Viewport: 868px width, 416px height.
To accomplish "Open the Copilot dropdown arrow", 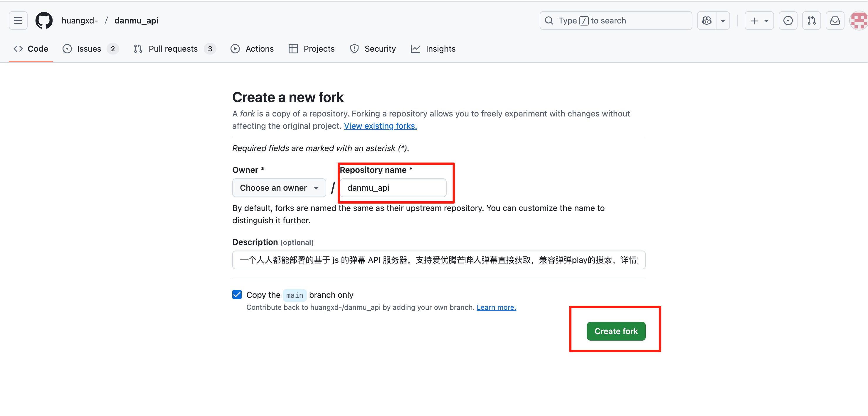I will tap(723, 21).
